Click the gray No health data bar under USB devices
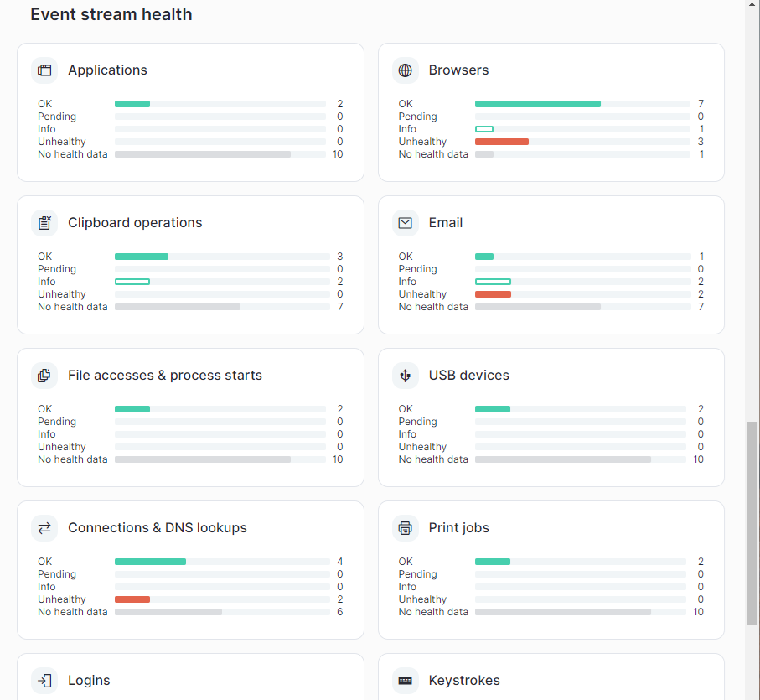 tap(563, 459)
